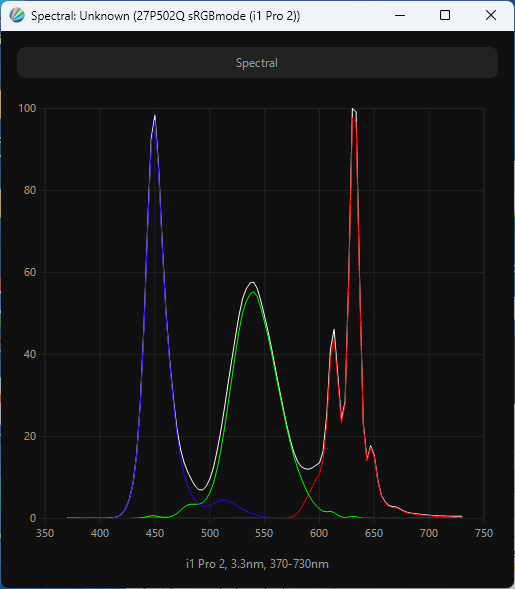Click the x-axis label 600
The width and height of the screenshot is (515, 589).
(319, 533)
